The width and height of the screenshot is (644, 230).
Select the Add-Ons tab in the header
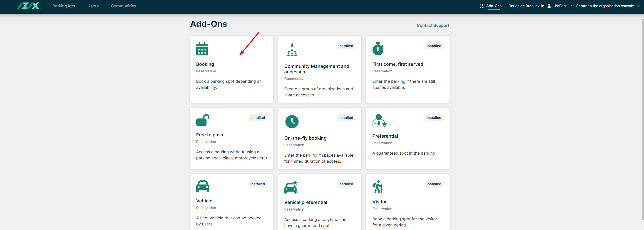[491, 6]
